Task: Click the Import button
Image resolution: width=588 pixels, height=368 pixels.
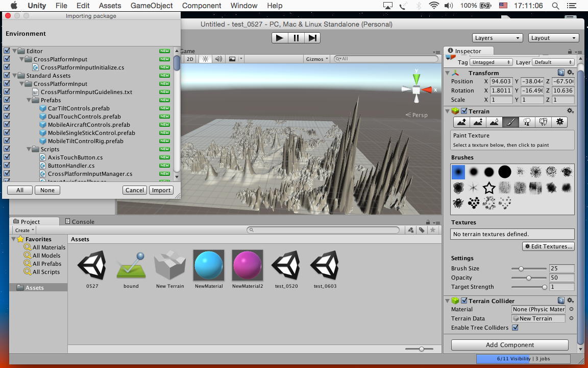Action: pyautogui.click(x=161, y=190)
